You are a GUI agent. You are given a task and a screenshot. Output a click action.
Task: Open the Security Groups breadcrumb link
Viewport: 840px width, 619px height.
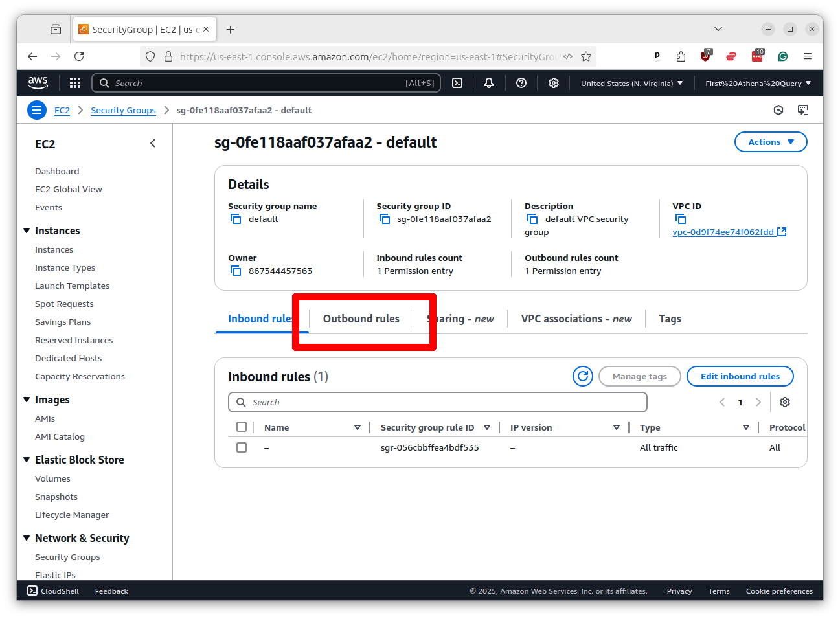tap(123, 110)
